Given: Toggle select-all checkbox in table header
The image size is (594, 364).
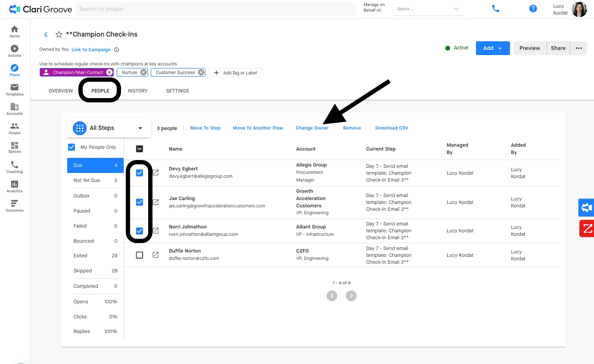Looking at the screenshot, I should coord(140,149).
